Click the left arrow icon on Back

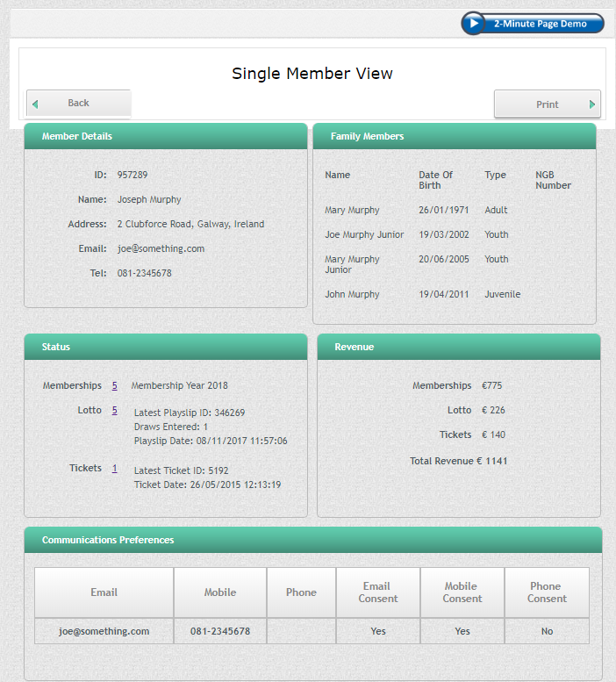pyautogui.click(x=35, y=104)
